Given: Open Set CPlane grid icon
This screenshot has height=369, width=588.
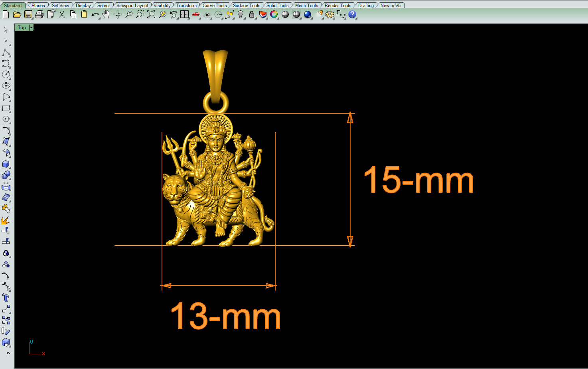Looking at the screenshot, I should 207,14.
